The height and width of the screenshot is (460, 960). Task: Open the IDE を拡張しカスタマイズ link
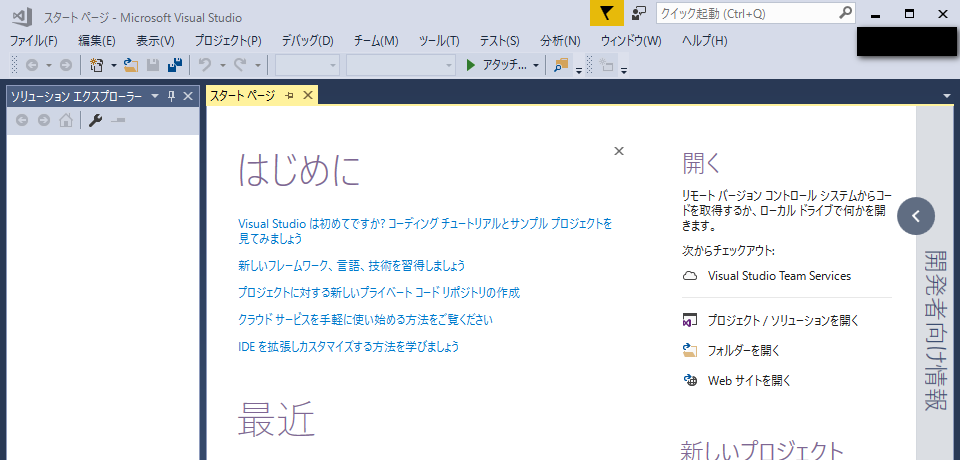348,347
